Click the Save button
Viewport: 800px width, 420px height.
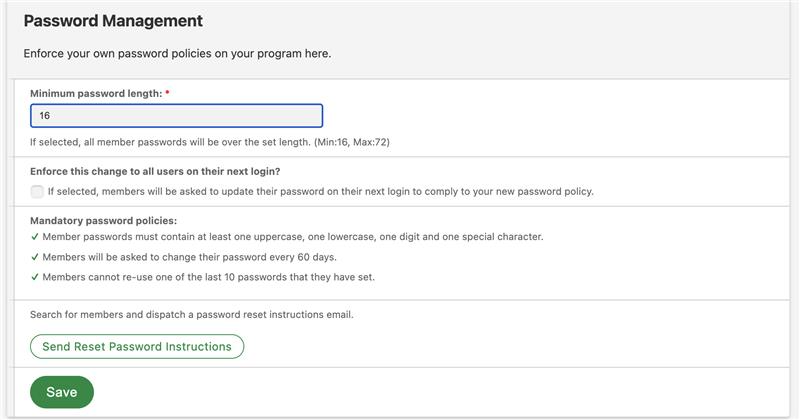pos(62,392)
